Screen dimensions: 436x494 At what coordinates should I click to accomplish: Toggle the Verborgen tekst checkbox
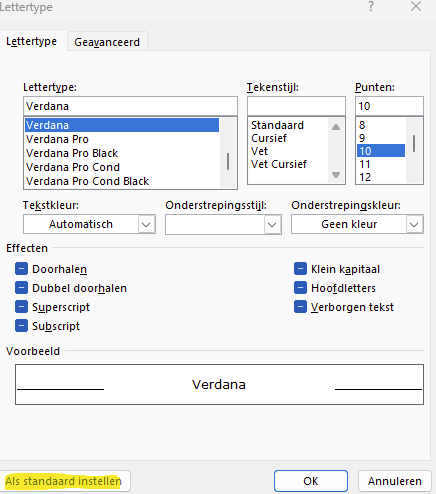pos(300,307)
